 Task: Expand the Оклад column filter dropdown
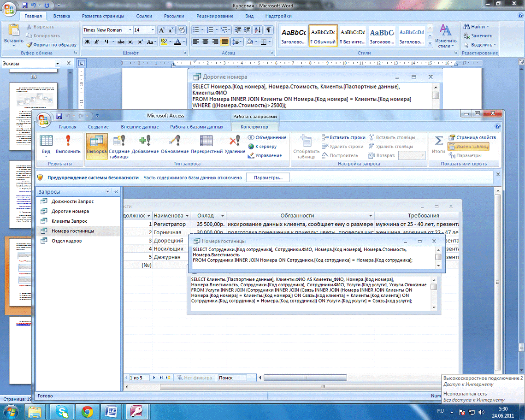coord(222,216)
